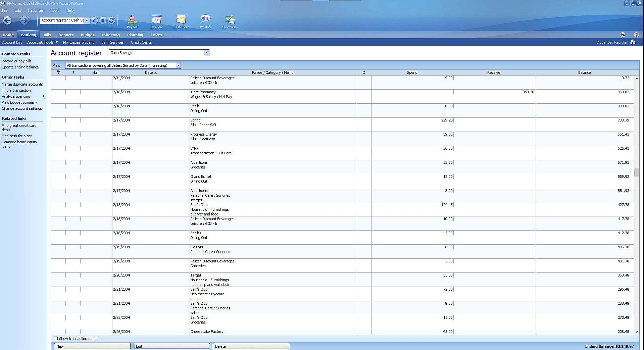644x350 pixels.
Task: Click the online update icon next to Help
Action: pyautogui.click(x=623, y=35)
